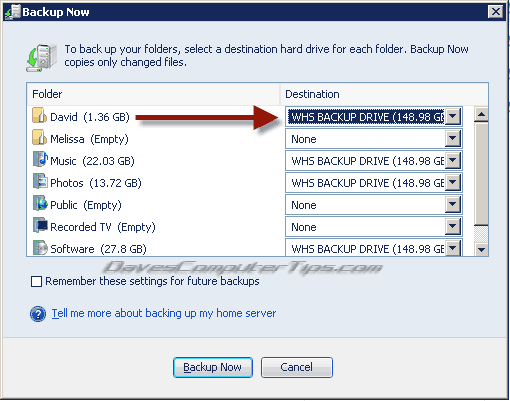The image size is (510, 401).
Task: Open Tell me more about backing up link
Action: click(164, 313)
